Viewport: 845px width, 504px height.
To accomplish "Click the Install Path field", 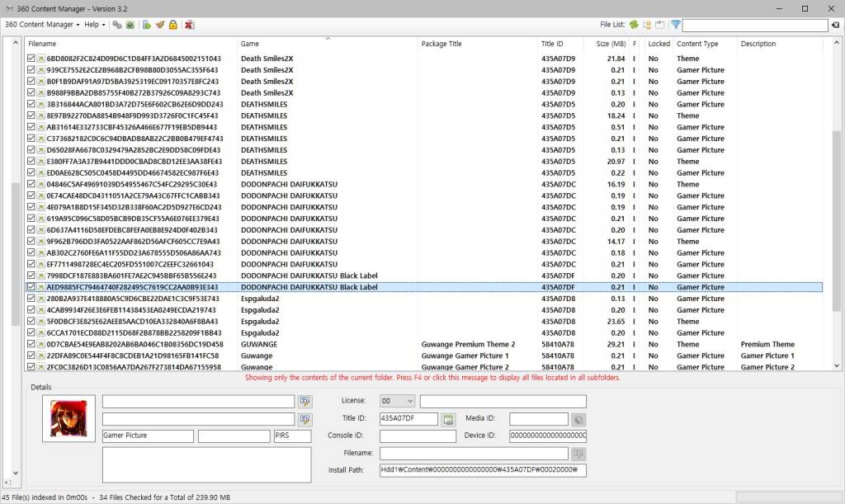I will (x=483, y=470).
